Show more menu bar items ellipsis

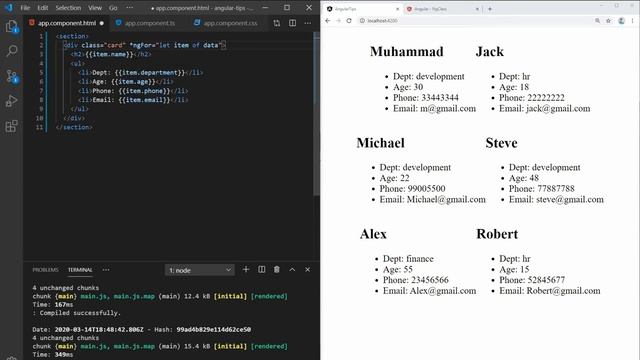point(129,8)
